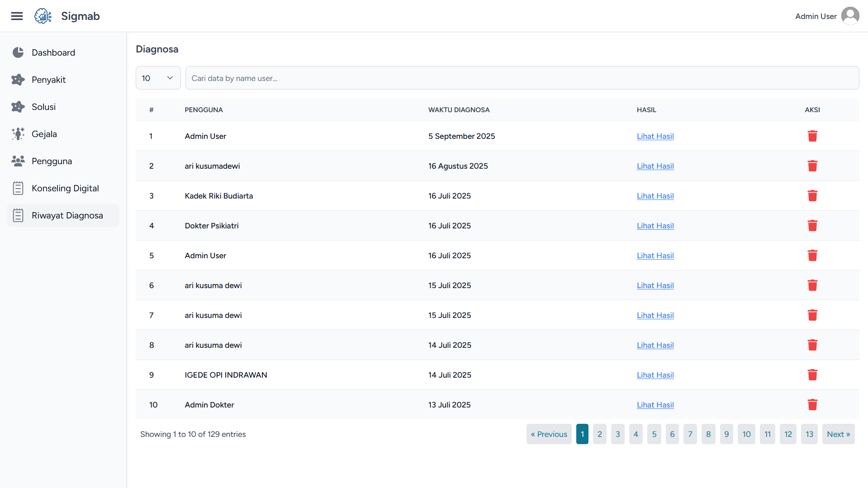The width and height of the screenshot is (868, 488).
Task: Focus the search by name user field
Action: click(x=522, y=78)
